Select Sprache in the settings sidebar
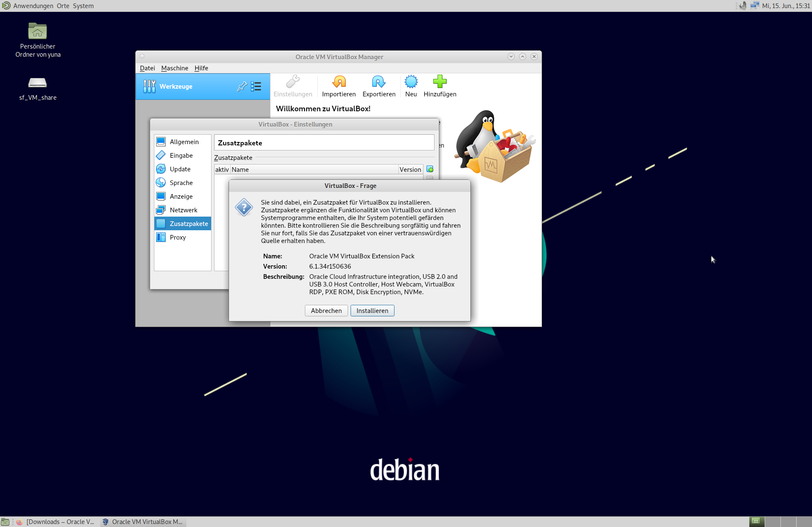This screenshot has height=527, width=812. pyautogui.click(x=183, y=183)
